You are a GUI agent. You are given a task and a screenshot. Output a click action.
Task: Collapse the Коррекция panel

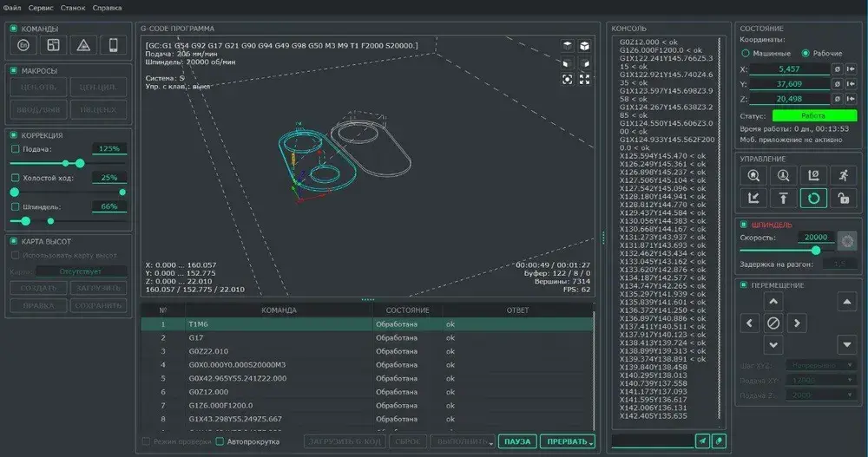tap(13, 135)
